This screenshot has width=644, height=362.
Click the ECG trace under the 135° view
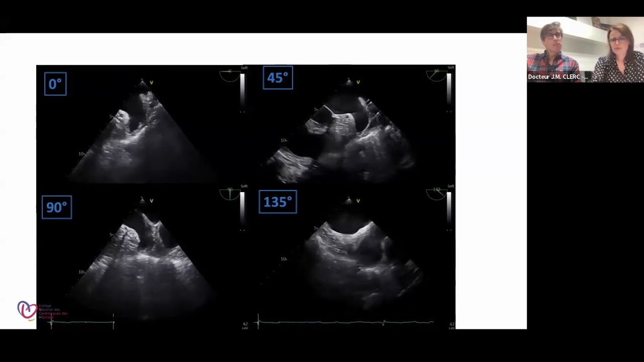coord(346,322)
